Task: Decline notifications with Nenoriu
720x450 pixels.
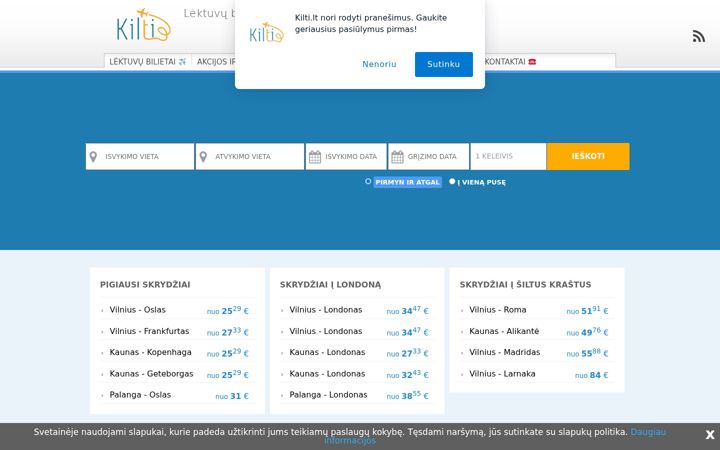Action: (379, 64)
